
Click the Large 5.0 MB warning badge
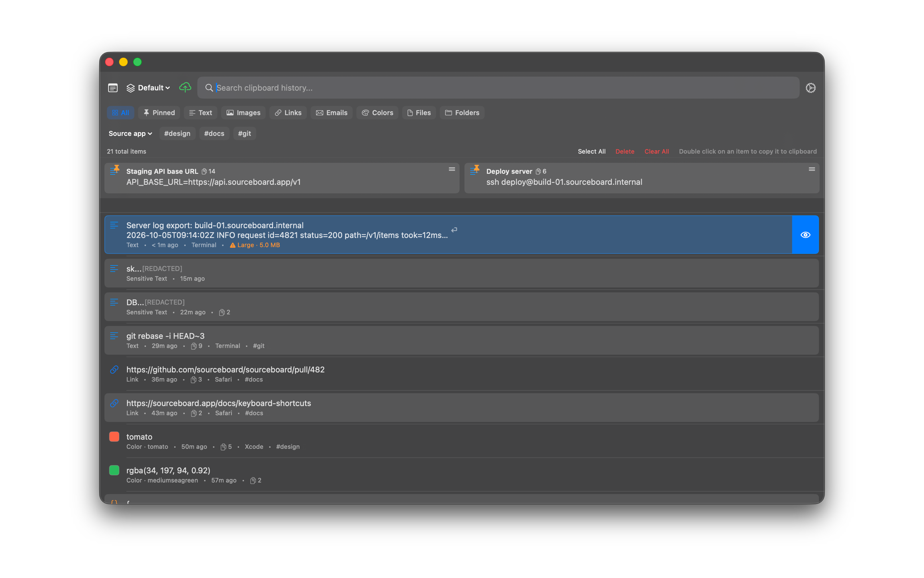tap(255, 245)
